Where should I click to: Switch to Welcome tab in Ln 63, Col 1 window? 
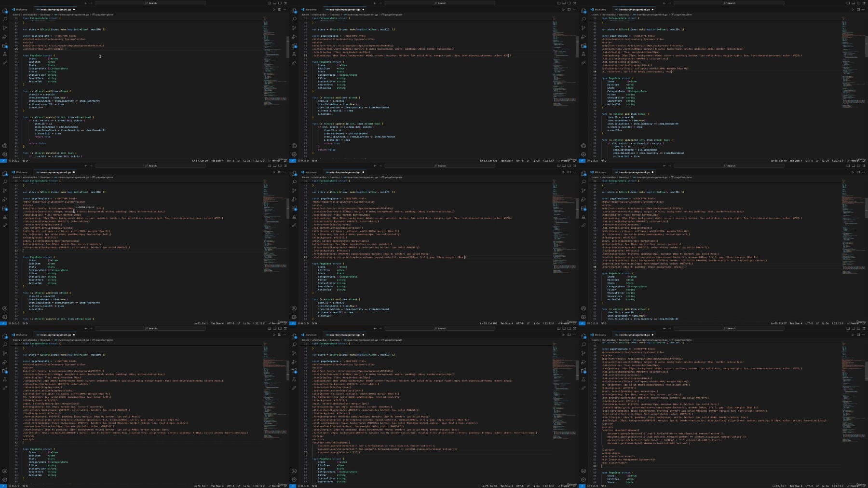(20, 172)
